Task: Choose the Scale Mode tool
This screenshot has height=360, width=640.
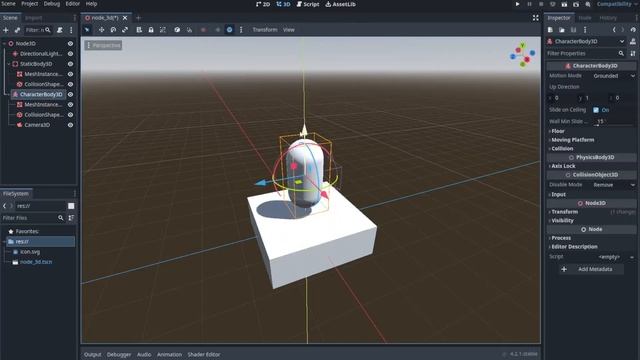Action: click(x=125, y=30)
